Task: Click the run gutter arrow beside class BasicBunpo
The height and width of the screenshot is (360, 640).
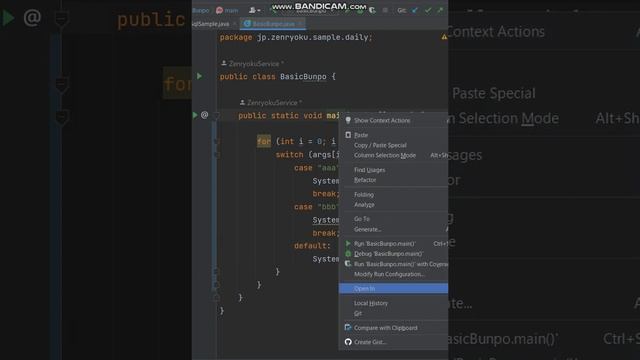Action: [199, 76]
